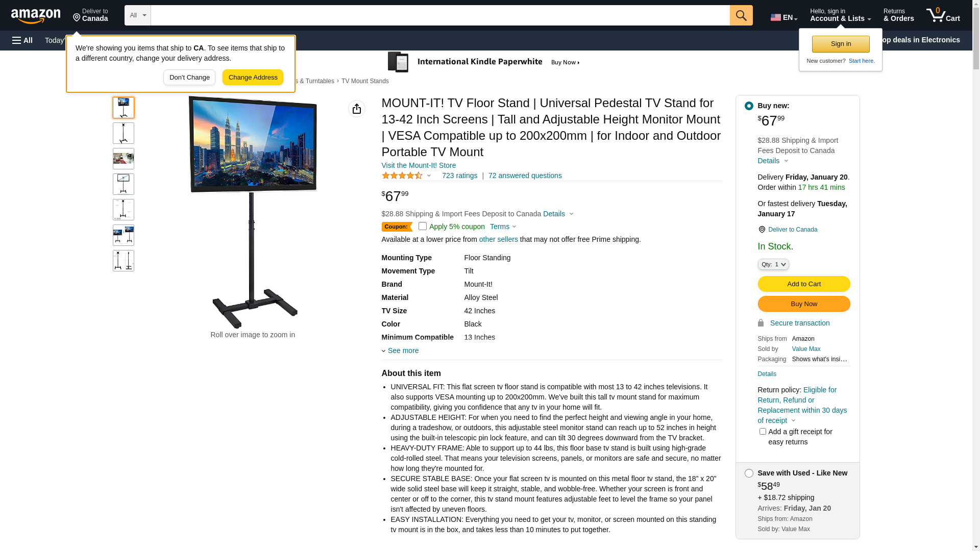
Task: Select the third product thumbnail image
Action: coord(124,159)
